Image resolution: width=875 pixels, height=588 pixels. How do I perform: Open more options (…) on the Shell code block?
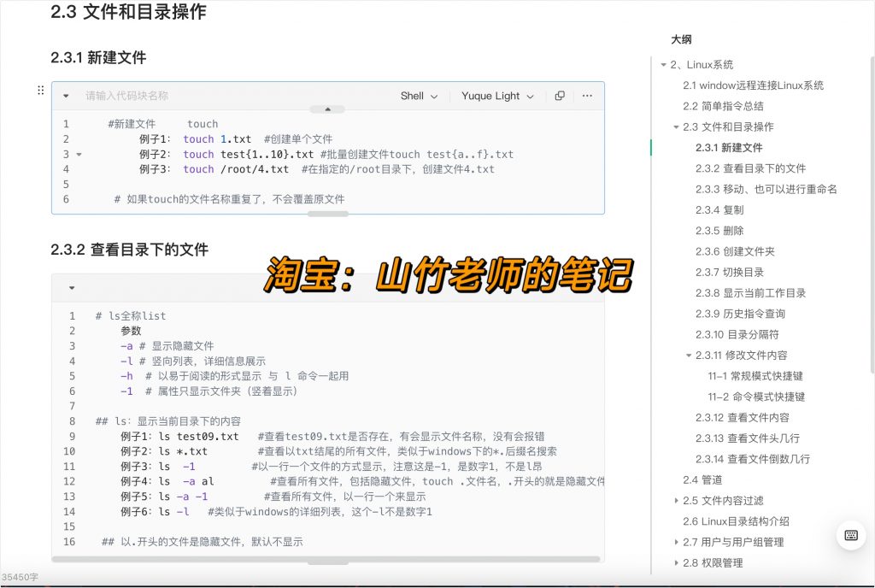(587, 96)
